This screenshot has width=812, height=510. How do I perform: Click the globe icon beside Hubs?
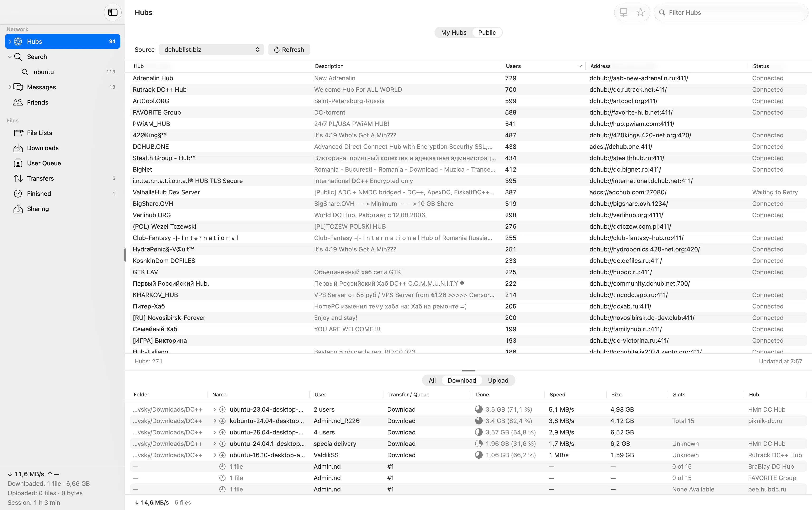point(18,42)
